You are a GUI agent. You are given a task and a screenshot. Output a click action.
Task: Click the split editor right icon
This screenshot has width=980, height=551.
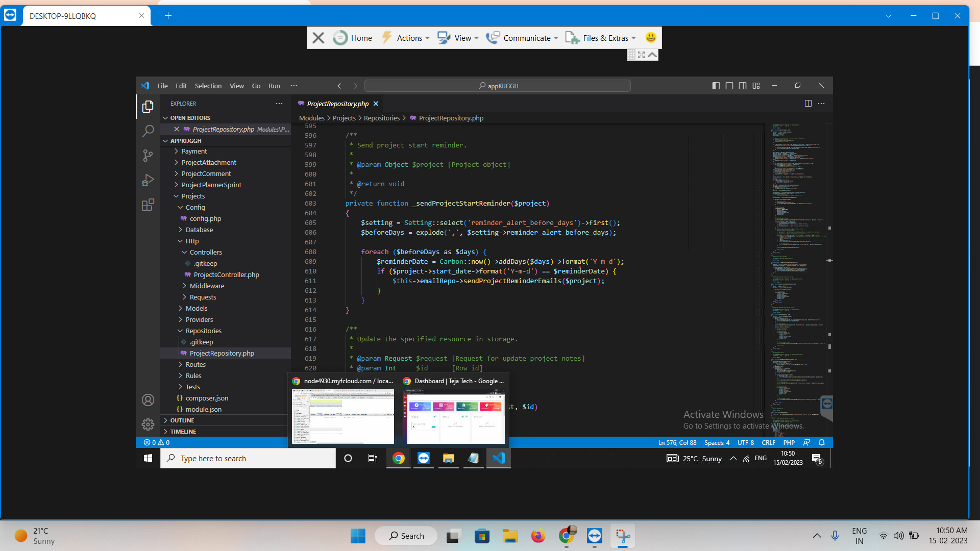pyautogui.click(x=808, y=104)
